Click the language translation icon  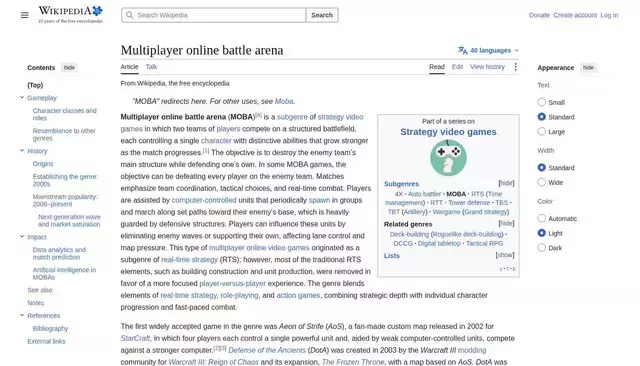pos(462,50)
